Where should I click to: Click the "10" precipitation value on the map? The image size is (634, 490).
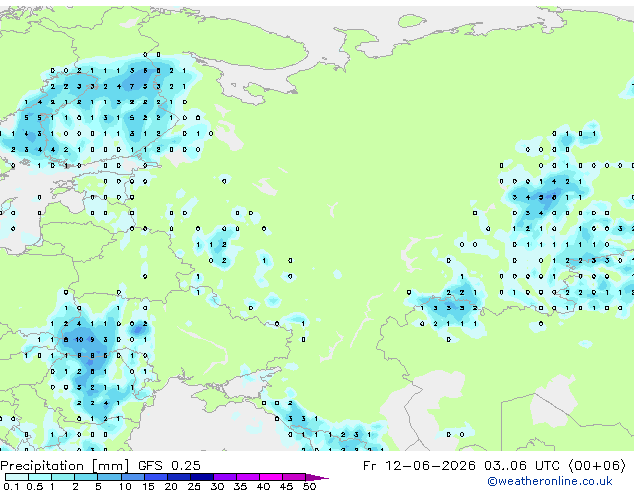pyautogui.click(x=79, y=340)
